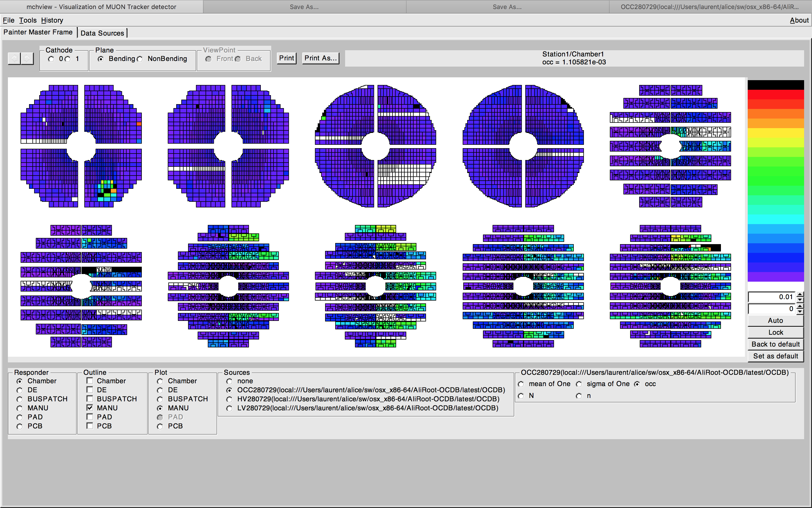The width and height of the screenshot is (812, 508).
Task: Open the About menu
Action: [x=799, y=20]
